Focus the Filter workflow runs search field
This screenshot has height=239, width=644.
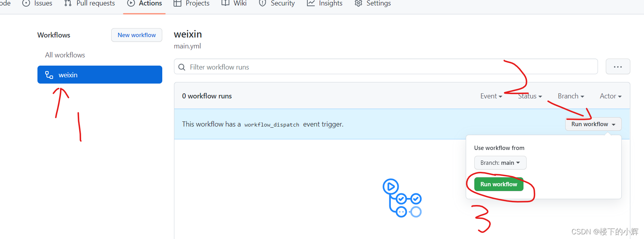click(386, 67)
